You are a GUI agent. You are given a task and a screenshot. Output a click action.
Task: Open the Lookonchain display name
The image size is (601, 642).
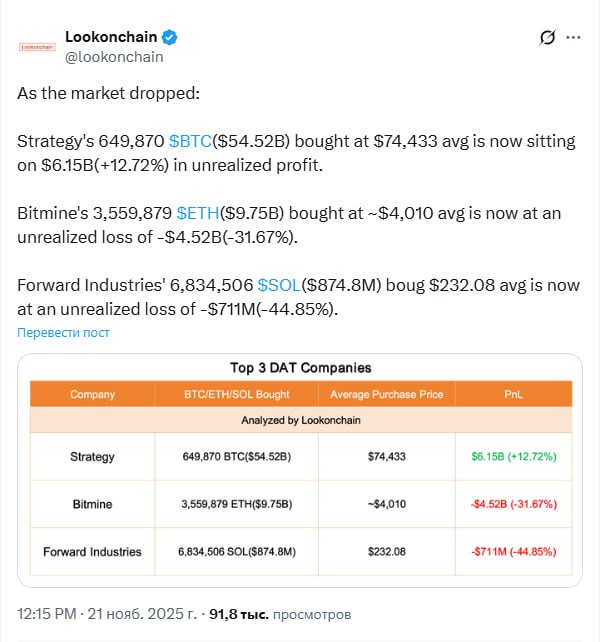[x=111, y=38]
